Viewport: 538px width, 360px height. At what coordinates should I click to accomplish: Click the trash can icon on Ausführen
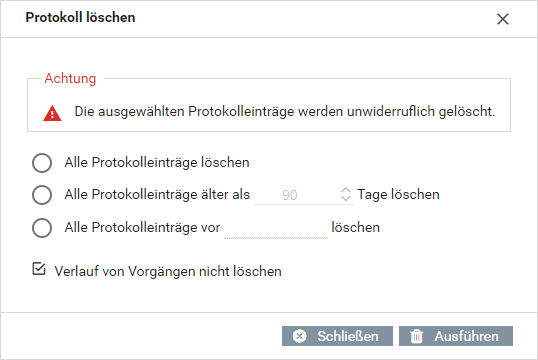pos(417,336)
